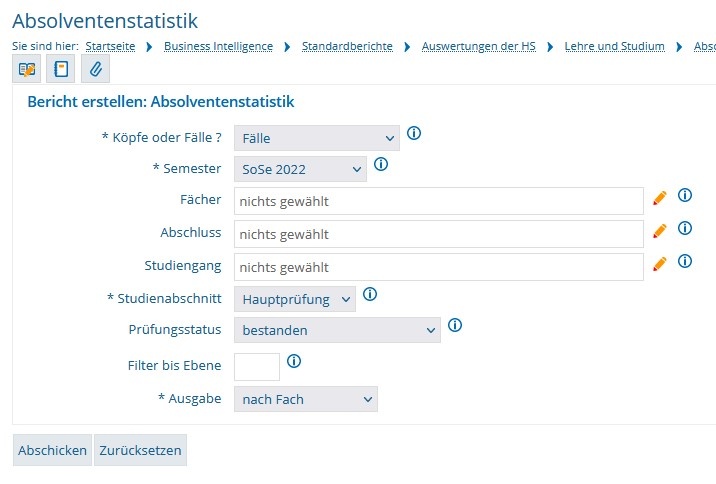Show info for Filter bis Ebene
716x484 pixels.
[x=294, y=362]
